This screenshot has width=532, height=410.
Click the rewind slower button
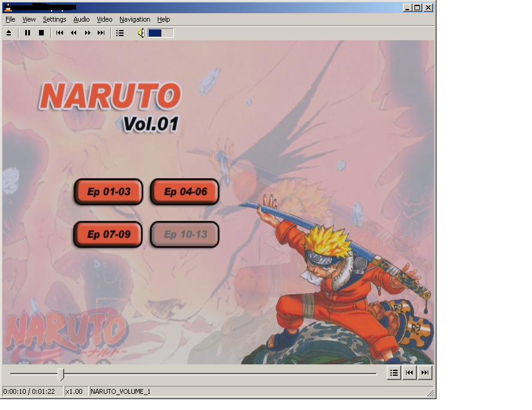coord(74,33)
